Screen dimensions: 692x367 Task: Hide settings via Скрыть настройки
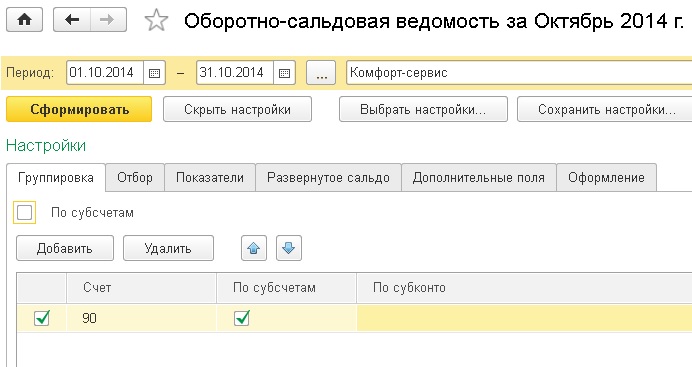click(237, 109)
